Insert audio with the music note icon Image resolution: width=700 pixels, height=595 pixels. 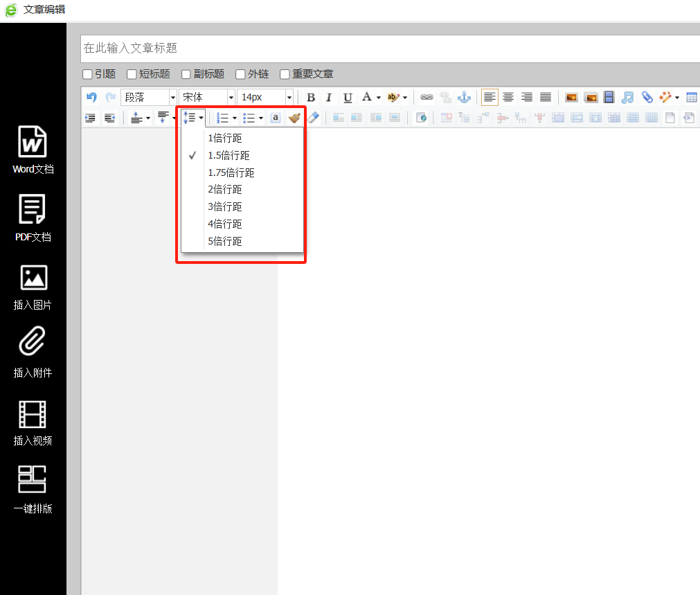pos(627,98)
